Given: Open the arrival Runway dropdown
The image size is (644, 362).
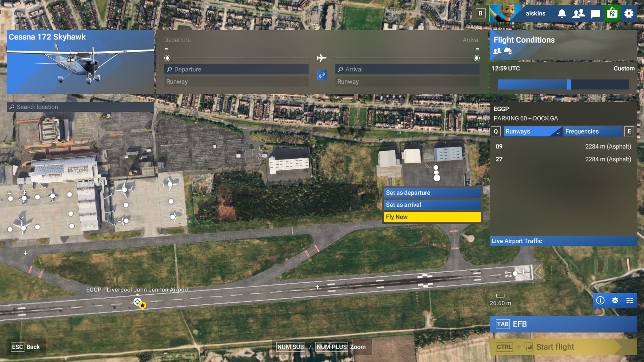Looking at the screenshot, I should click(407, 81).
